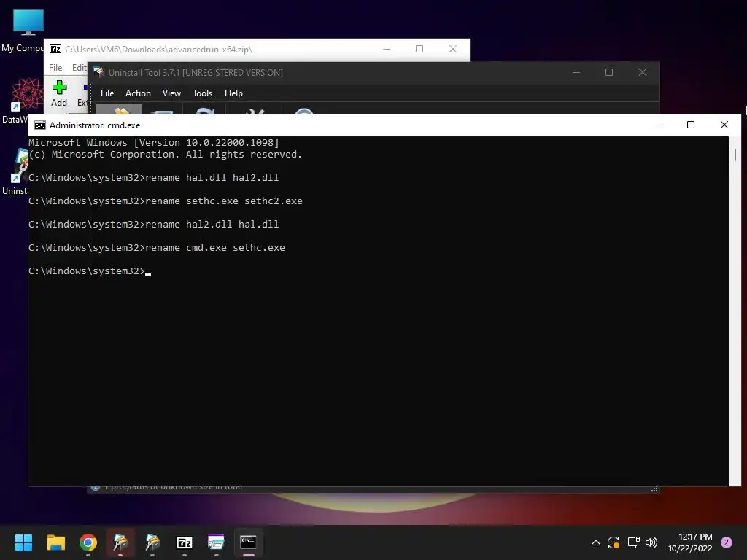Open the File menu in Uninstall Tool

(x=107, y=93)
